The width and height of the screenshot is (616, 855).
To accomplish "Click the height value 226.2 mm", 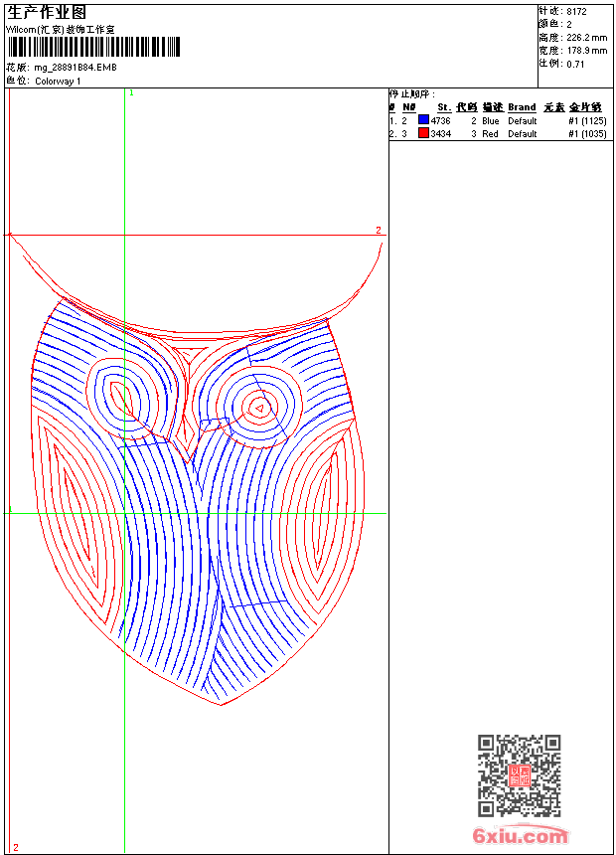I will coord(586,38).
